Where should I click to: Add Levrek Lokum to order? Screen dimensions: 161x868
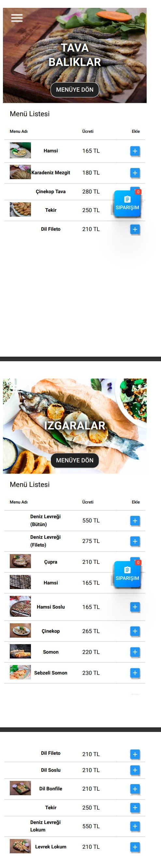pos(135,847)
